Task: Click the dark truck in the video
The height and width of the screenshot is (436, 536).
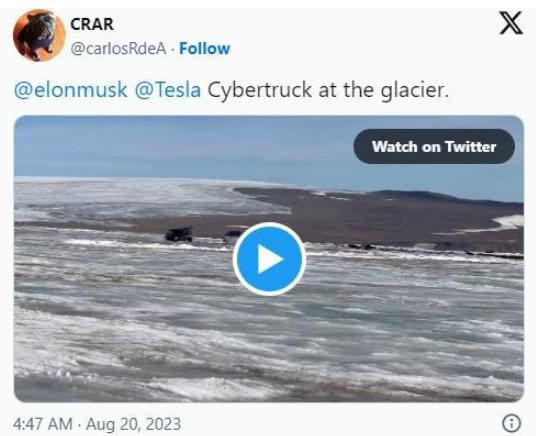Action: [179, 235]
